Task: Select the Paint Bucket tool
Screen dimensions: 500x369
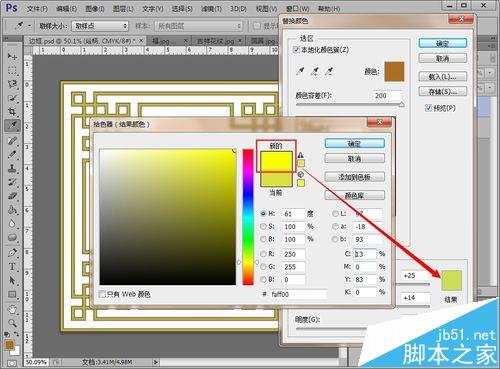Action: pyautogui.click(x=12, y=210)
